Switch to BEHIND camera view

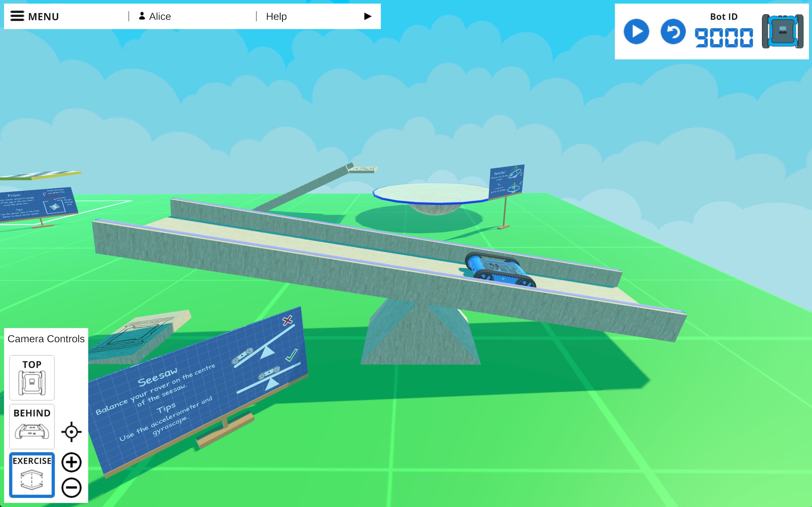[x=32, y=426]
